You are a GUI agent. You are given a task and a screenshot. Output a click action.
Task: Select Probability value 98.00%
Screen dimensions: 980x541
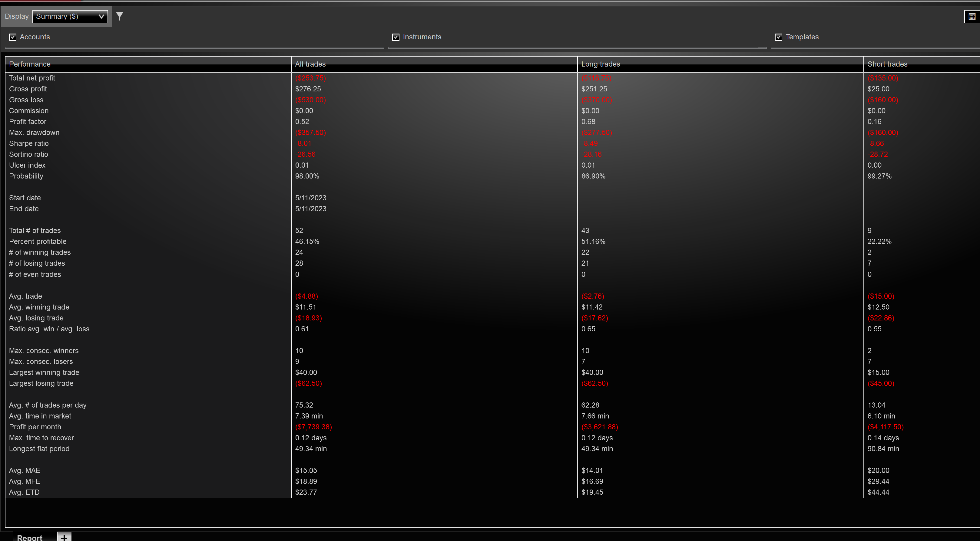(x=307, y=176)
